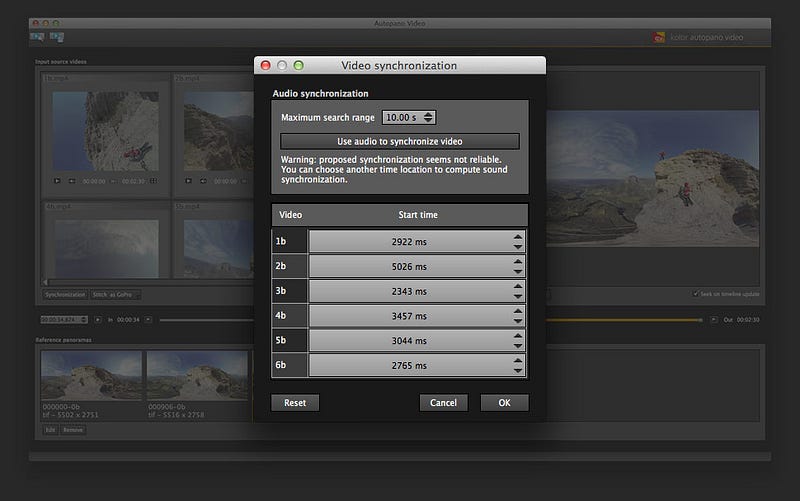Select the 000000-0b reference panorama thumbnail

click(x=91, y=375)
